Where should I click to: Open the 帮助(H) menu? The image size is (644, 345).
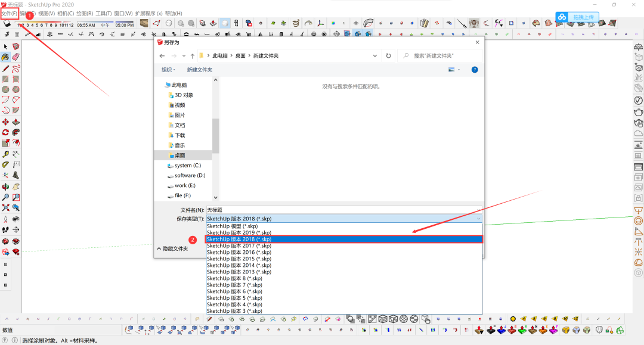(x=174, y=14)
